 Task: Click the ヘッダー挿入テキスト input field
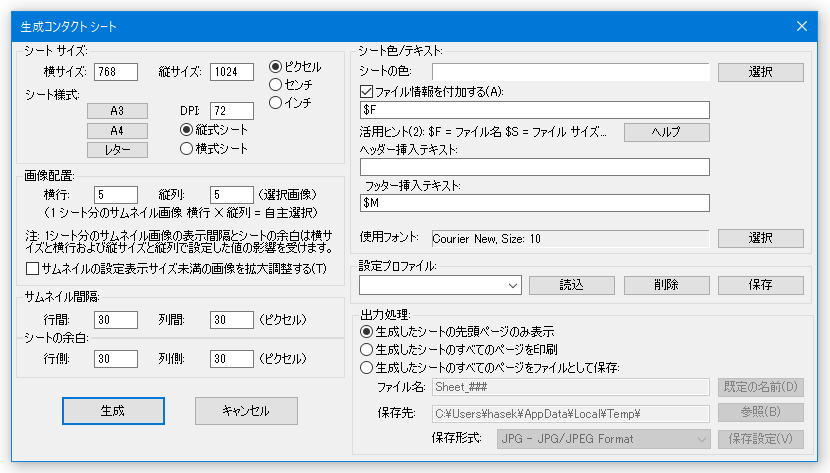pos(535,167)
